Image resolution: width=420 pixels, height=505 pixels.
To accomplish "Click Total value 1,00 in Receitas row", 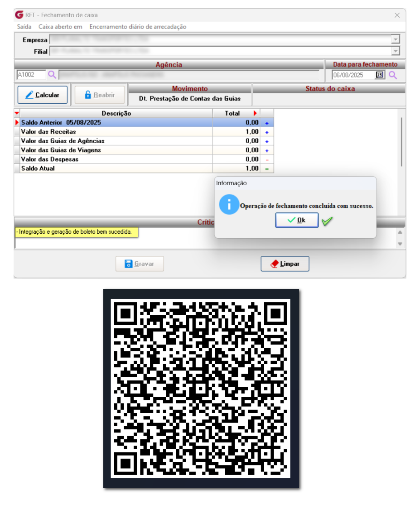I will (x=252, y=132).
